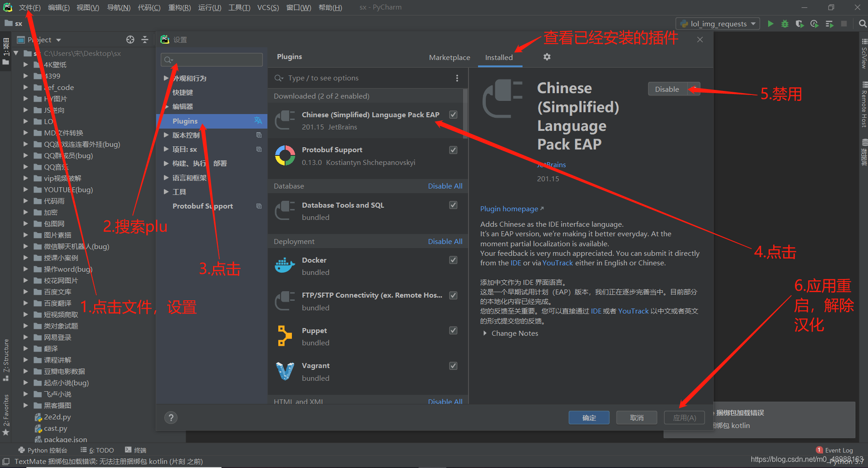Open SciView right sidebar tab

(x=864, y=53)
